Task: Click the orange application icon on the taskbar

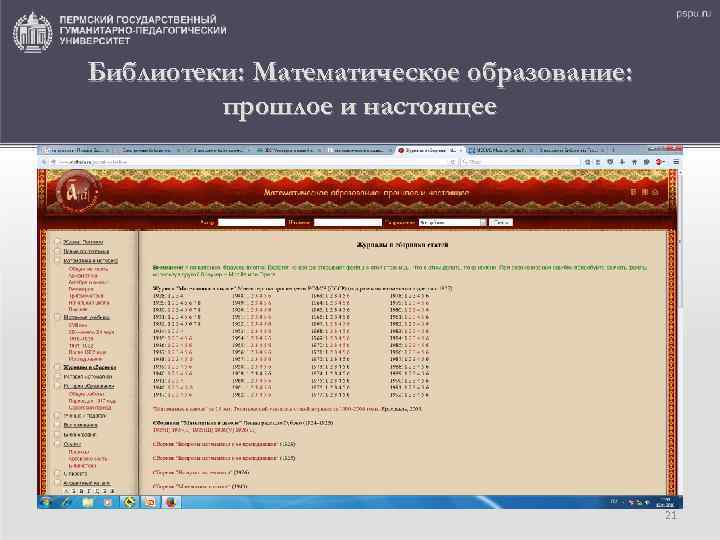Action: (150, 502)
